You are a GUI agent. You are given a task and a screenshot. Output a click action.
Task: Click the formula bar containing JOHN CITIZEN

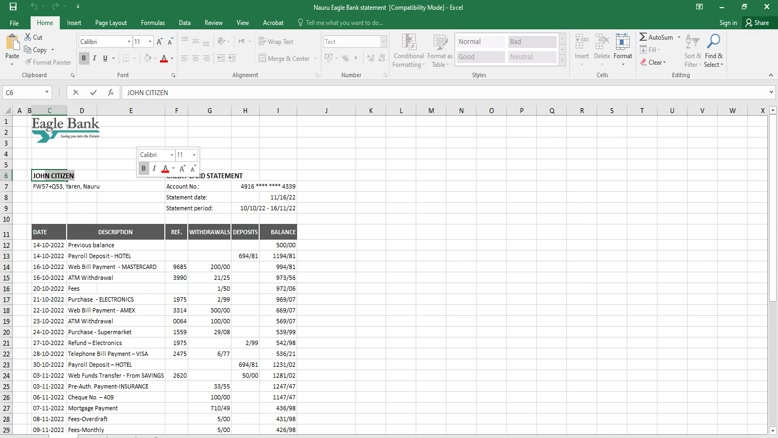400,92
